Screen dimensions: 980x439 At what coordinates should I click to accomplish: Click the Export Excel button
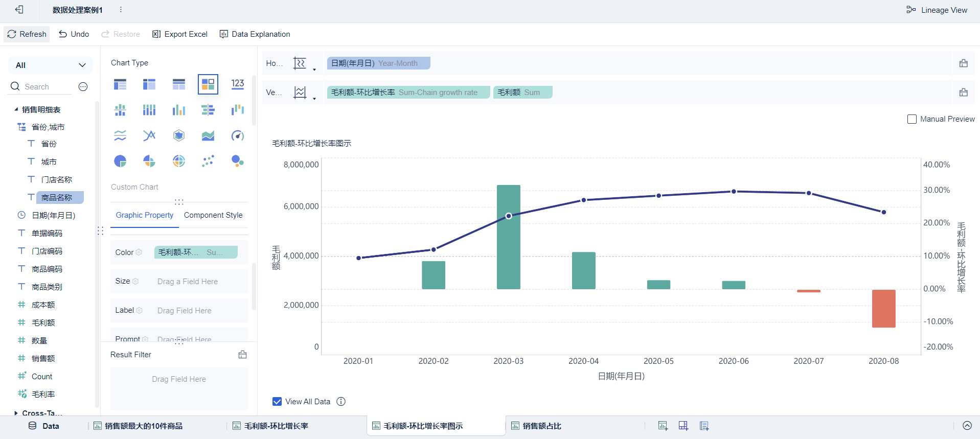180,34
